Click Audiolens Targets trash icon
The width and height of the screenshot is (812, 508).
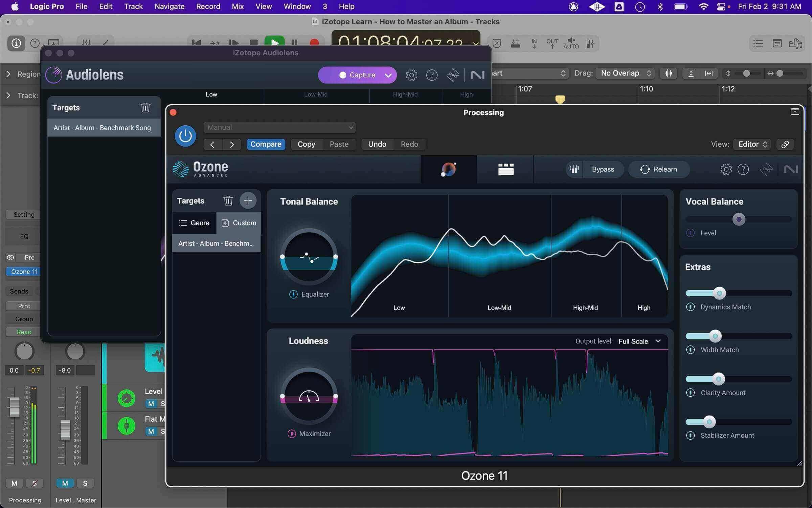tap(145, 107)
